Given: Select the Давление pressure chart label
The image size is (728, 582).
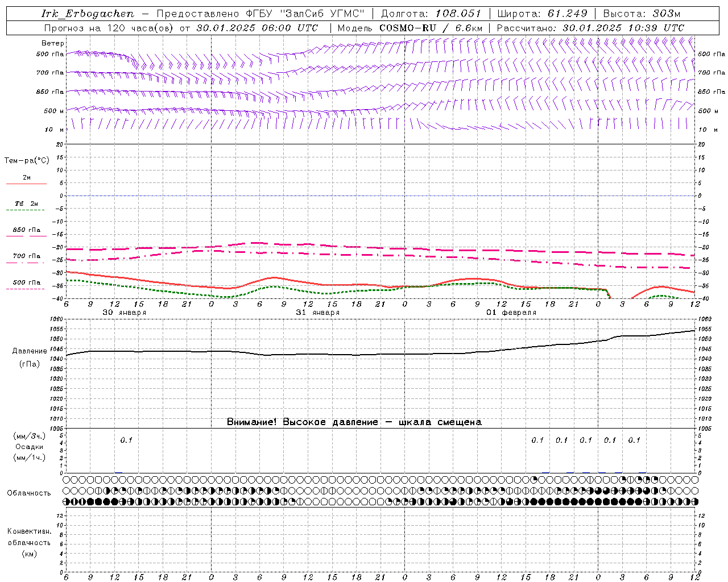Looking at the screenshot, I should pos(30,351).
